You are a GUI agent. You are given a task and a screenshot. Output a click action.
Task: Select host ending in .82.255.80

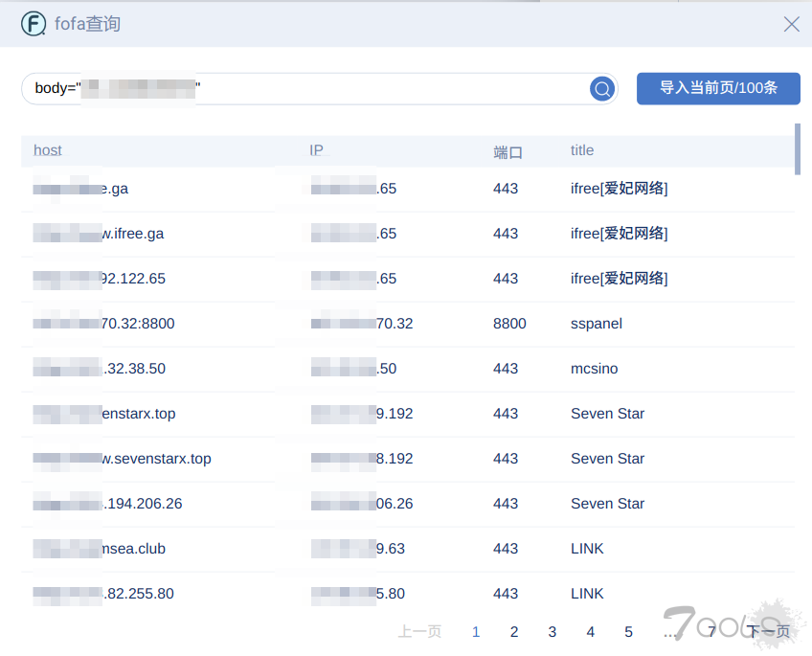coord(103,594)
